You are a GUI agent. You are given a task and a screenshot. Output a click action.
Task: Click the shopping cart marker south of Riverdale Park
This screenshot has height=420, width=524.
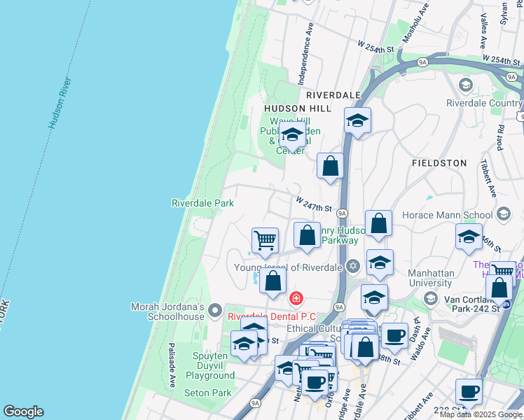tap(265, 243)
